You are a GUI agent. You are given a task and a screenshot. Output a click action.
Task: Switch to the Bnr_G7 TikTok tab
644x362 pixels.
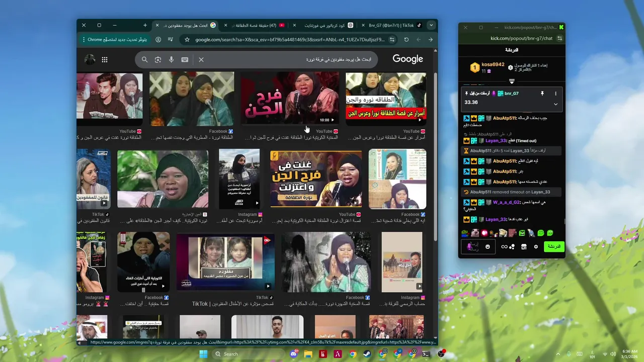coord(391,25)
